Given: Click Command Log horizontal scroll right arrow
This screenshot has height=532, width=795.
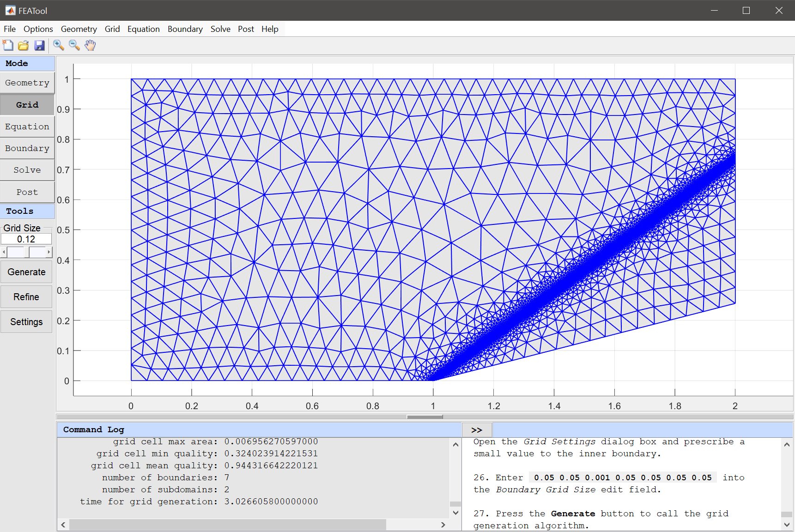Looking at the screenshot, I should click(443, 525).
